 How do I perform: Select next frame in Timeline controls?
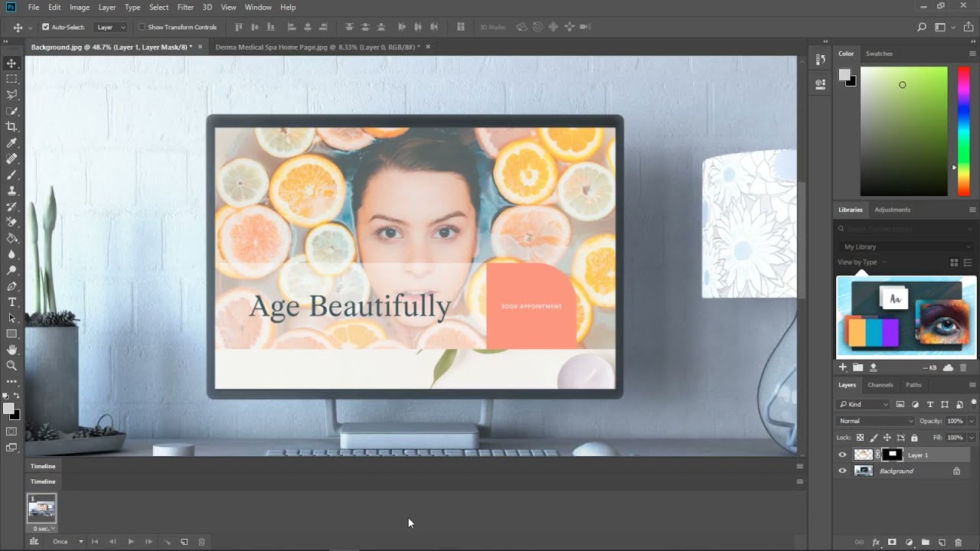[x=149, y=541]
